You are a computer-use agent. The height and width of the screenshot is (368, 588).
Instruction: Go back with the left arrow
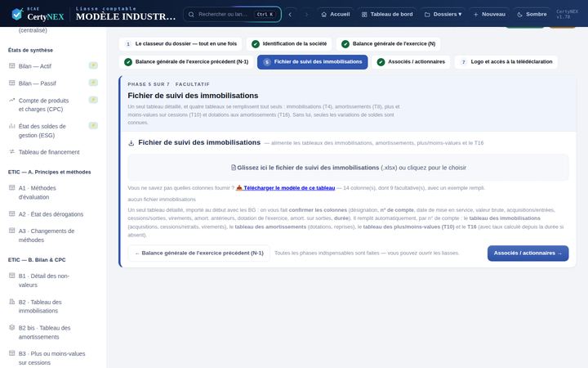click(x=290, y=14)
